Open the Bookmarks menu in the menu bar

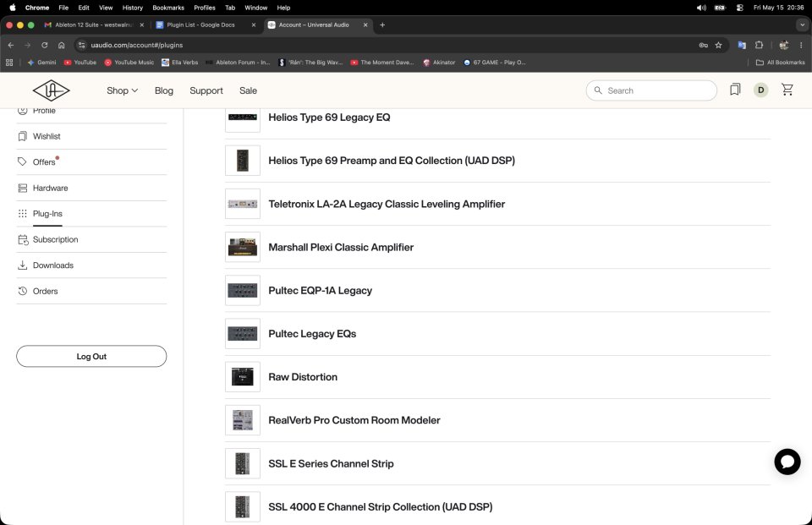click(168, 8)
